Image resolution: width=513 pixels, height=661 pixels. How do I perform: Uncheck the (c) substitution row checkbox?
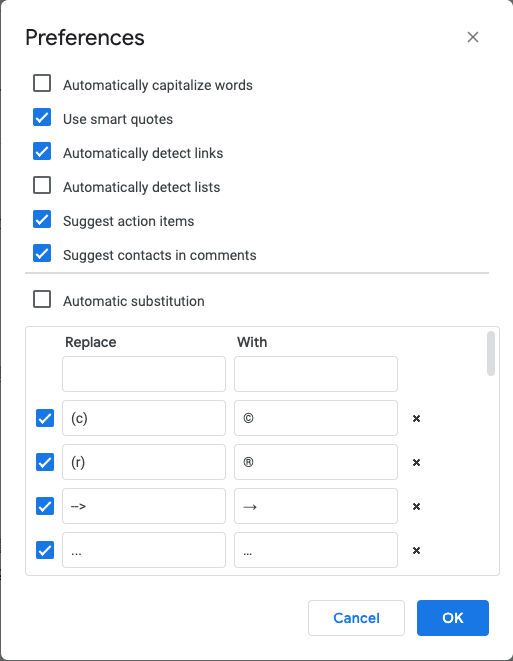point(45,418)
